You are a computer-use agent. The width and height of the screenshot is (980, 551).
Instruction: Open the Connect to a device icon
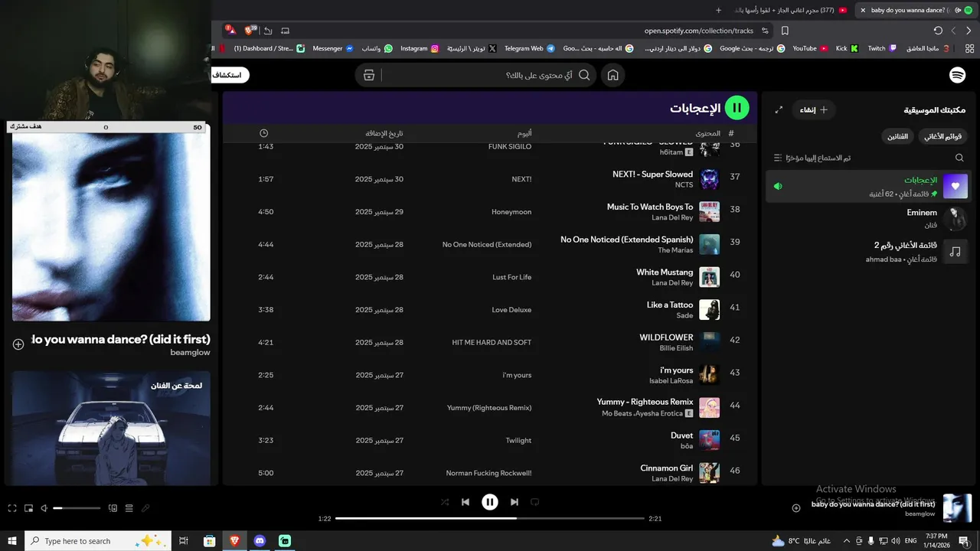pyautogui.click(x=113, y=508)
